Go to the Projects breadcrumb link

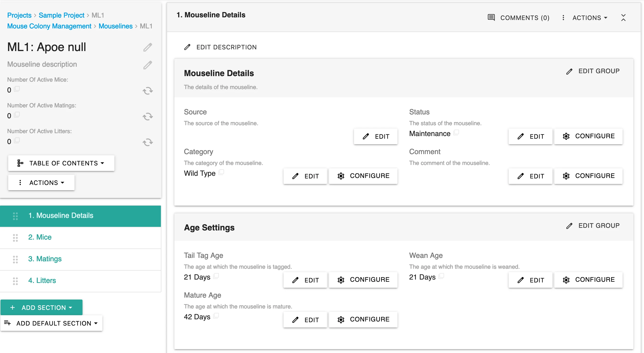point(19,15)
